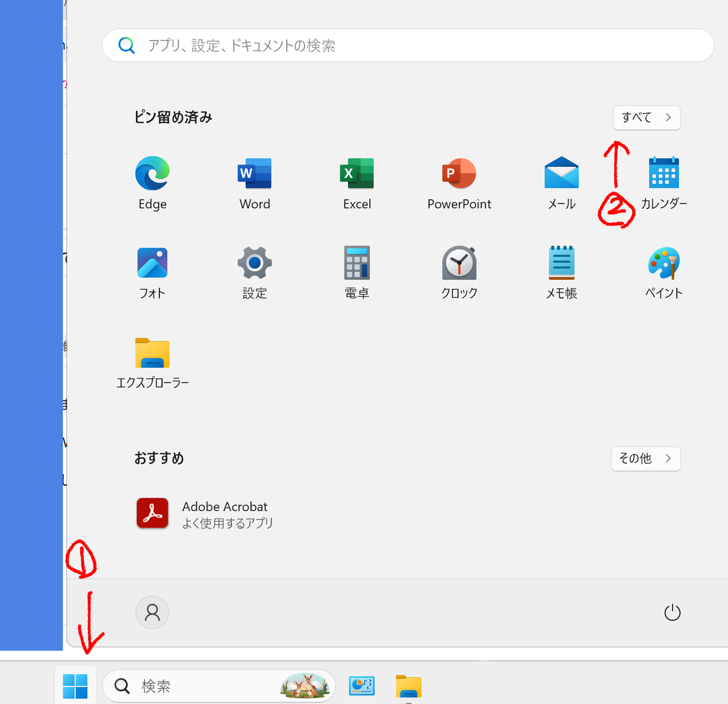
Task: Show all apps via すべて button
Action: (x=647, y=117)
